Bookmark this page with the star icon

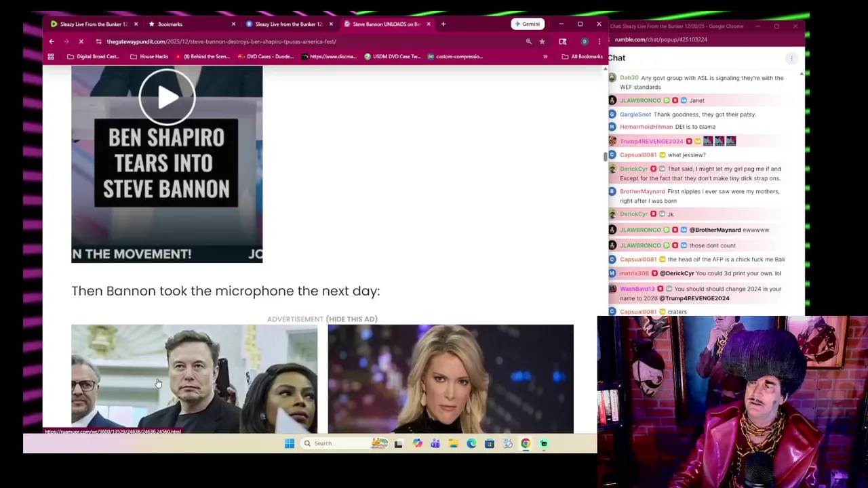point(542,41)
